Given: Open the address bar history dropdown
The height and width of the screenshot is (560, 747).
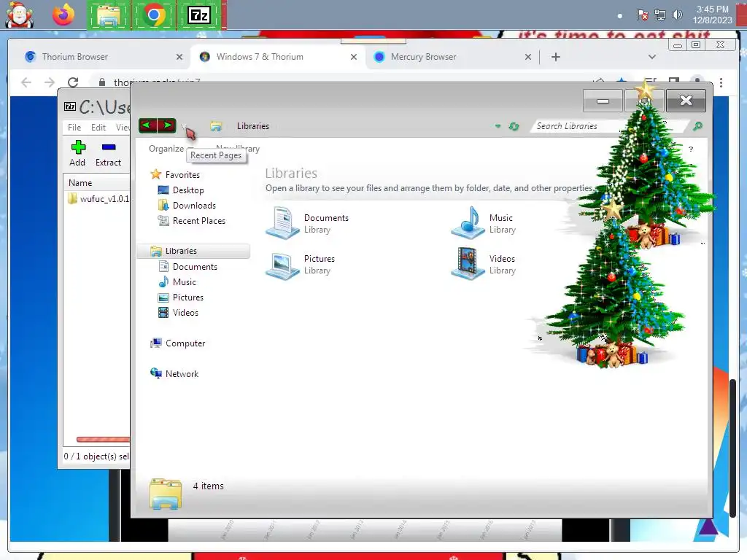Looking at the screenshot, I should 498,126.
